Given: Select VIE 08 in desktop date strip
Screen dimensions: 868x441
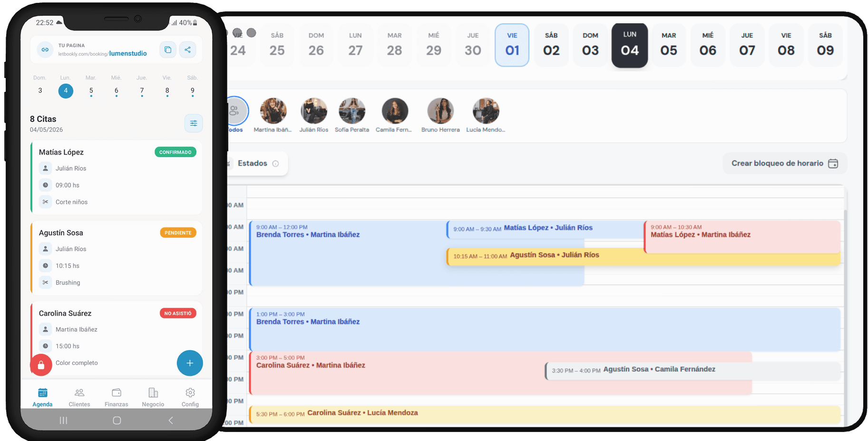Looking at the screenshot, I should 786,45.
